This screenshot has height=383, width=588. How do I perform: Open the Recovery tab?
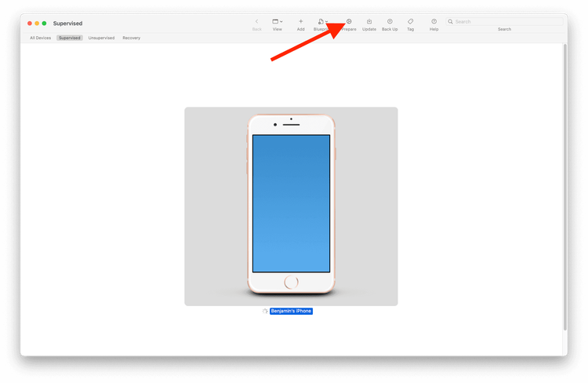click(132, 38)
